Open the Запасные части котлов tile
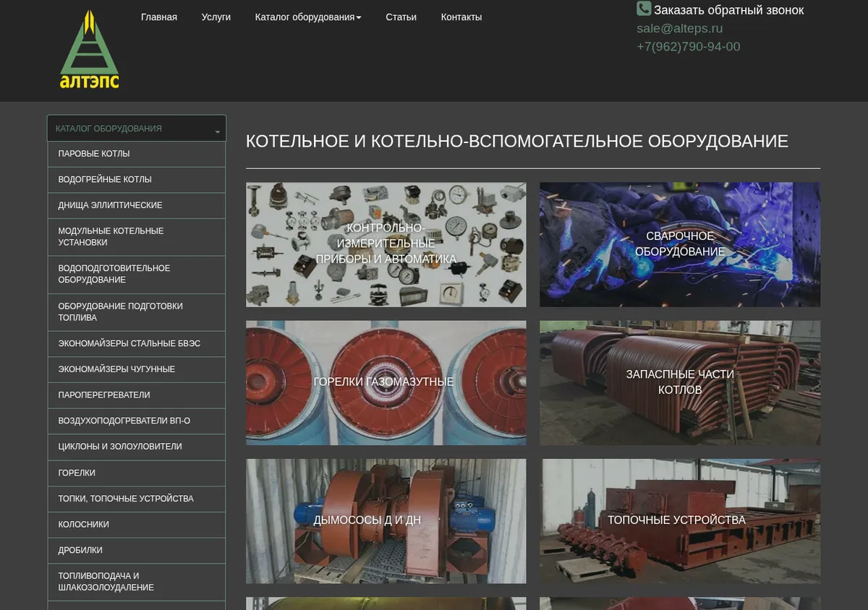 680,383
